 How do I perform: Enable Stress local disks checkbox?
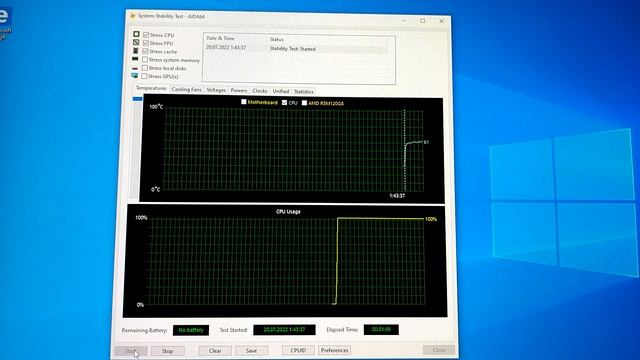(x=145, y=68)
